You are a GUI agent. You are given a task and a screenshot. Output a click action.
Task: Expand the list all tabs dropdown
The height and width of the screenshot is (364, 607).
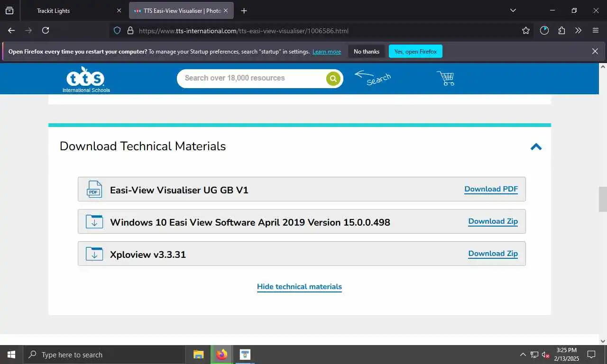(513, 10)
